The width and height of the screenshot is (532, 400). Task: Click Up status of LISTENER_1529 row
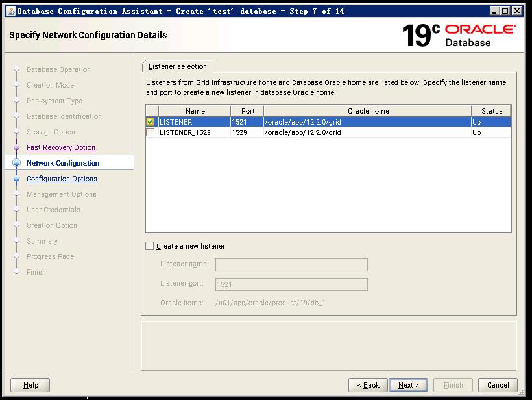(x=491, y=132)
